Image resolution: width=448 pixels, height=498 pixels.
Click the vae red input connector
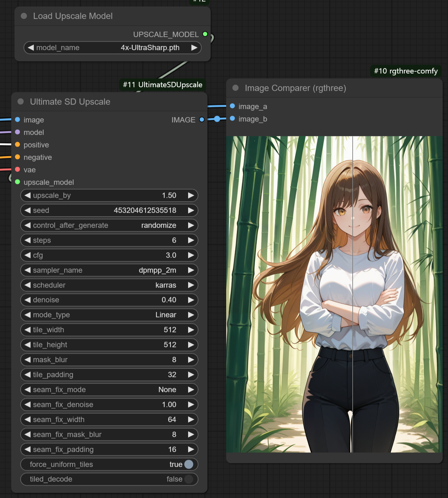click(x=17, y=170)
